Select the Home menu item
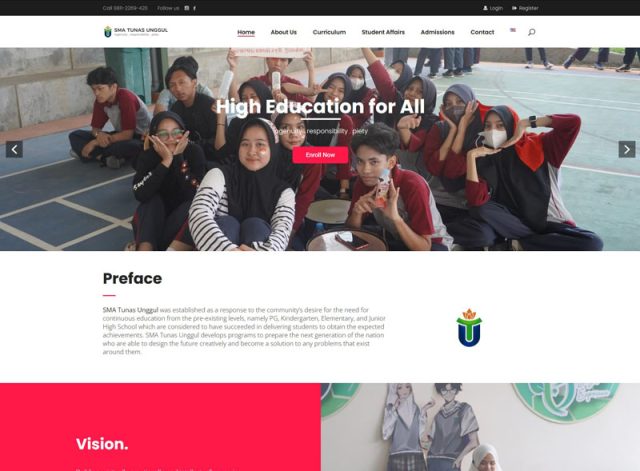The height and width of the screenshot is (471, 640). tap(246, 32)
